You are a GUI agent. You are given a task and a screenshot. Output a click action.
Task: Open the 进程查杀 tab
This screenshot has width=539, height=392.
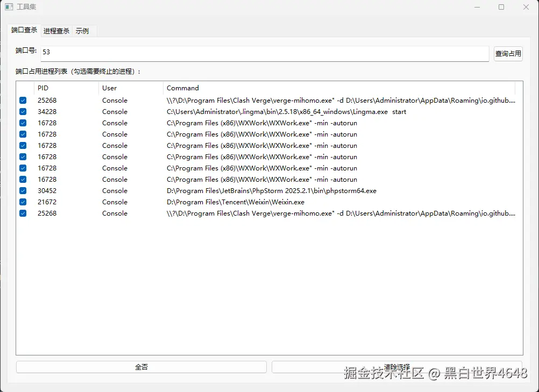click(x=56, y=31)
